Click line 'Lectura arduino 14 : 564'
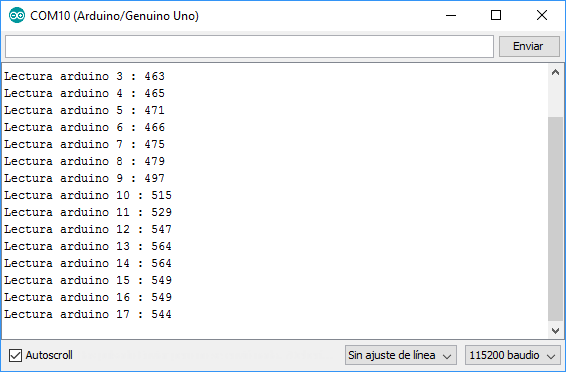This screenshot has height=372, width=566. click(x=88, y=263)
